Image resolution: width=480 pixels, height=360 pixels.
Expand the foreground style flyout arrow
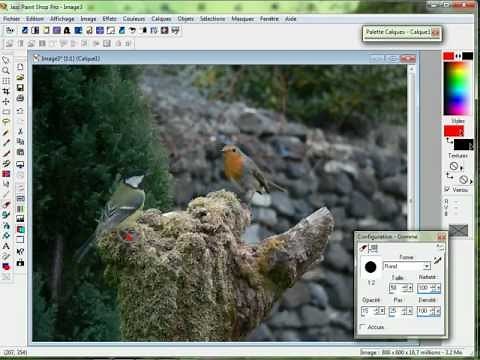462,132
